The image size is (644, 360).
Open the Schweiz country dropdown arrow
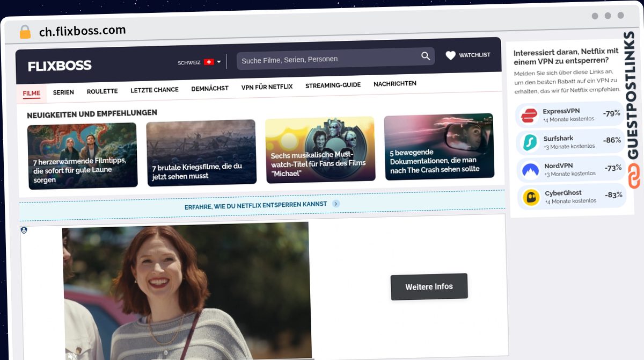(219, 62)
